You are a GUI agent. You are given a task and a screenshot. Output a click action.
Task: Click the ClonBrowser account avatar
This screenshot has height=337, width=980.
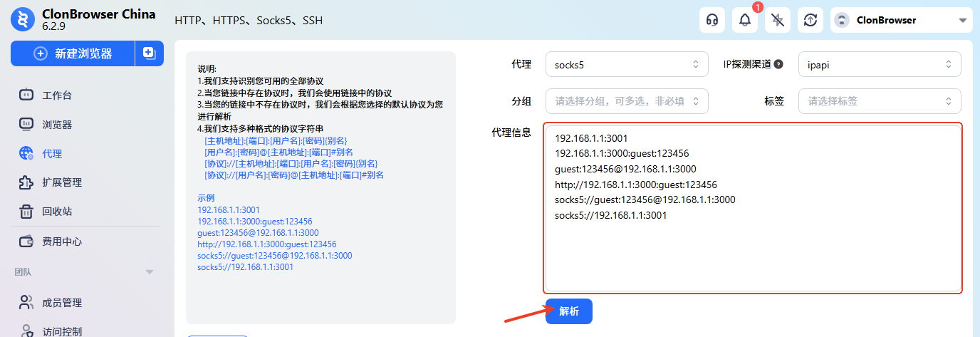(x=842, y=20)
